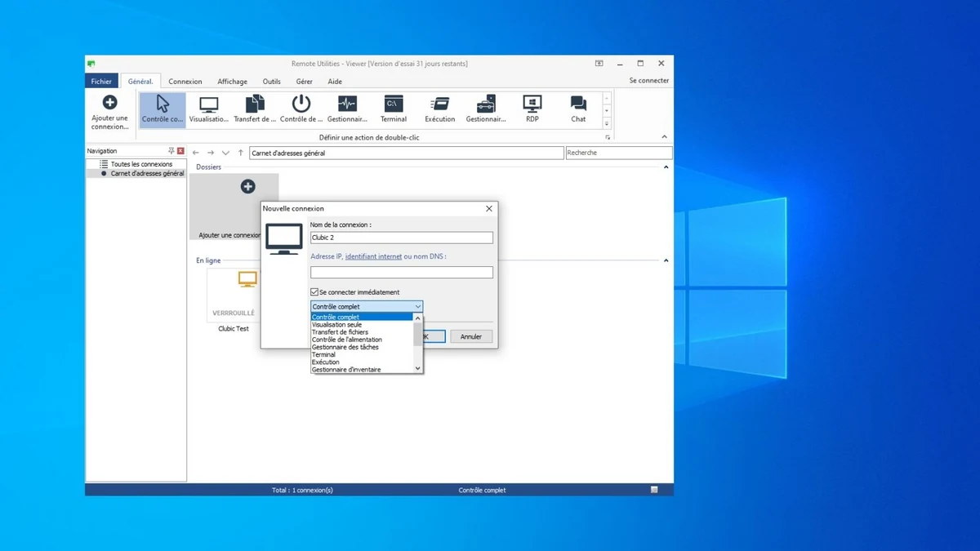Toggle Se connecter immédiatement checkbox
This screenshot has width=980, height=551.
tap(314, 292)
